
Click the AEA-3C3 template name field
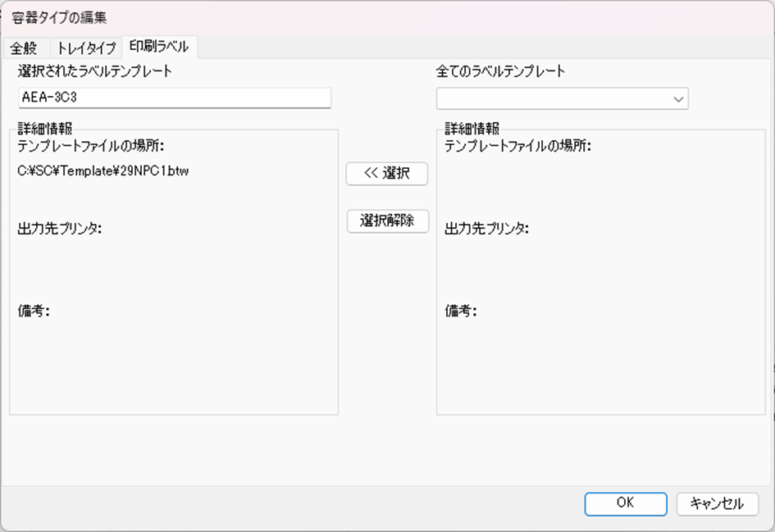coord(174,98)
